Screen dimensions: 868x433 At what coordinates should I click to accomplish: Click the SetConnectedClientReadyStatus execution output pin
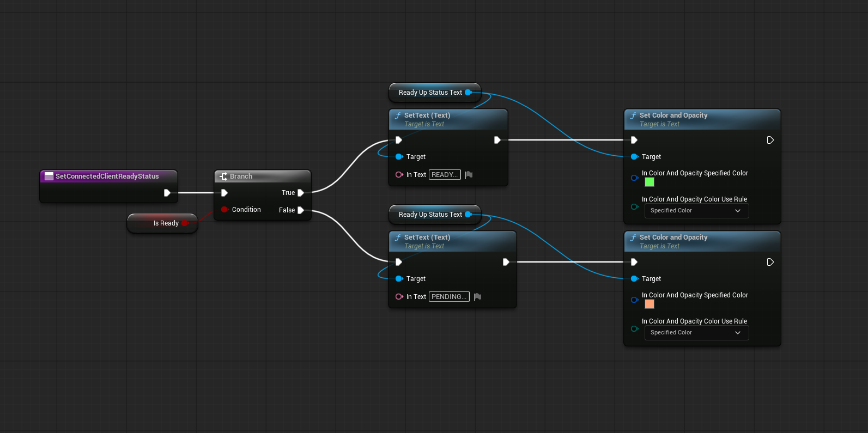tap(167, 193)
